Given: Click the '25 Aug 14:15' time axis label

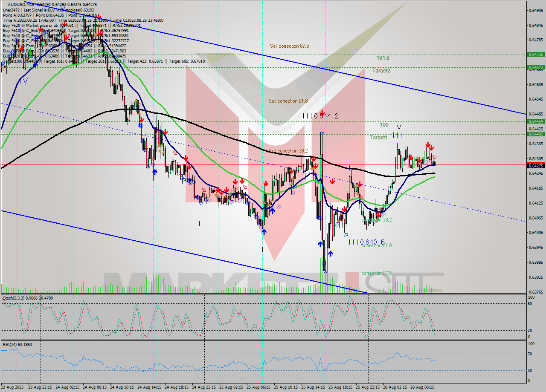Looking at the screenshot, I should 313,387.
